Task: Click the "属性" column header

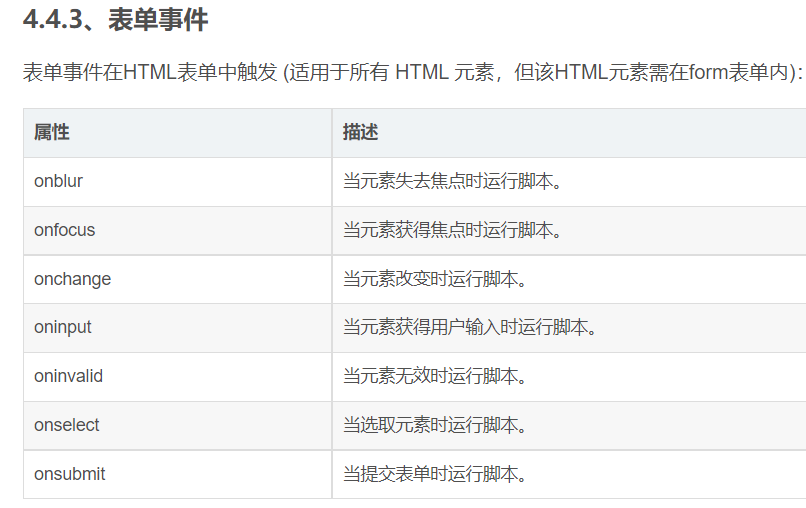Action: (x=51, y=132)
